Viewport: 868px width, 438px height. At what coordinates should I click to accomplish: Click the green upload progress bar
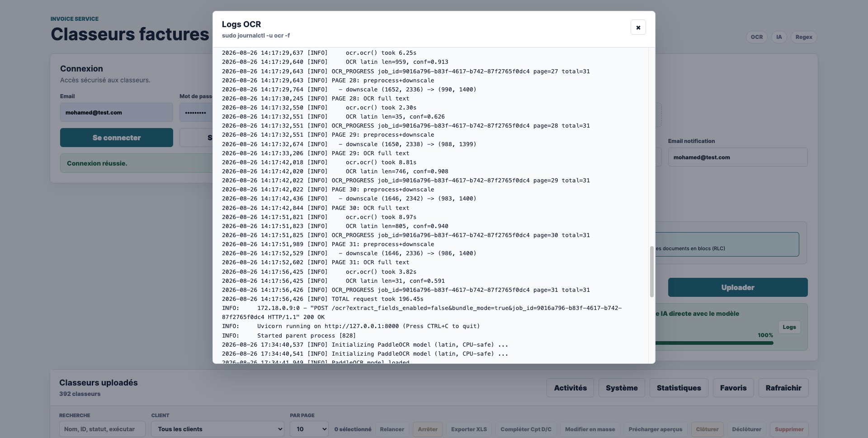[x=714, y=343]
